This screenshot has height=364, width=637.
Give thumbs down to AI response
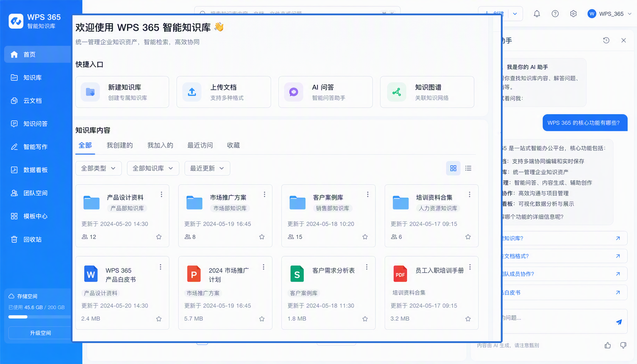coord(623,345)
